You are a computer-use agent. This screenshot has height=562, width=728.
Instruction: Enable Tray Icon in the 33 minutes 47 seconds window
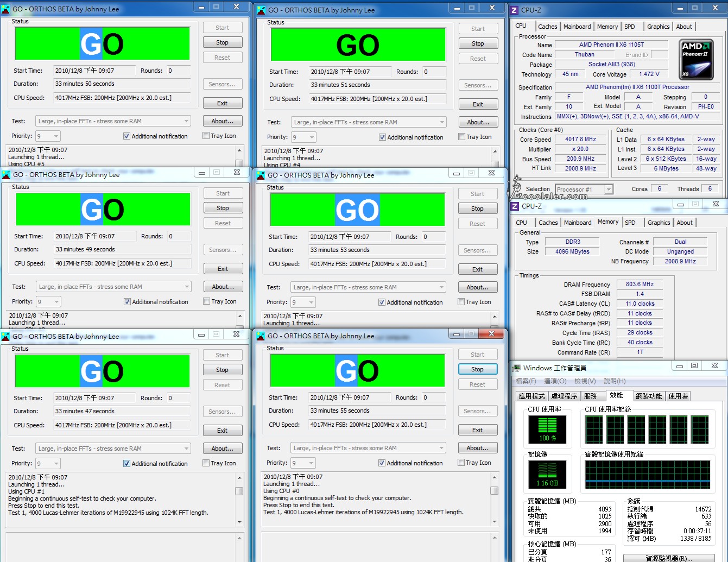click(x=206, y=463)
